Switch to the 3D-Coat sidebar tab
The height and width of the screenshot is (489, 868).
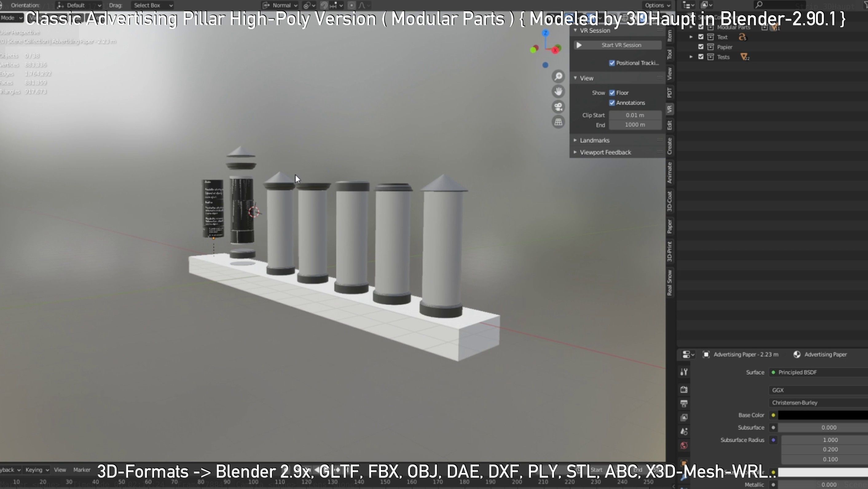tap(670, 201)
